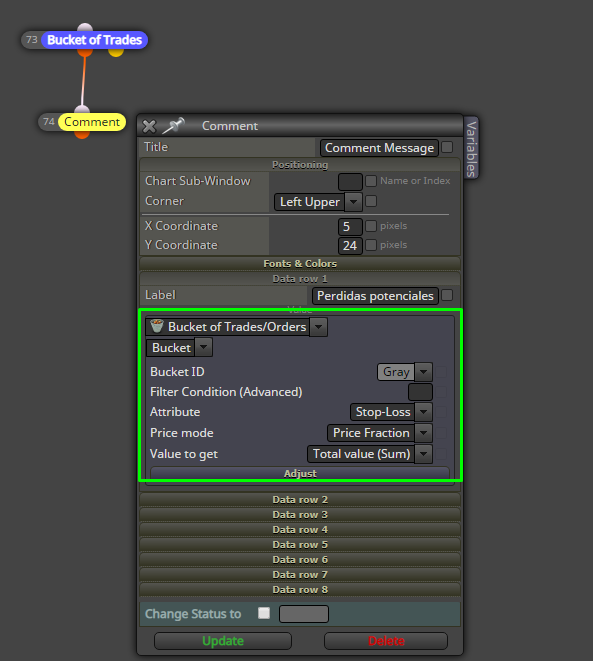
Task: Open the Attribute Stop-Loss dropdown
Action: (391, 412)
